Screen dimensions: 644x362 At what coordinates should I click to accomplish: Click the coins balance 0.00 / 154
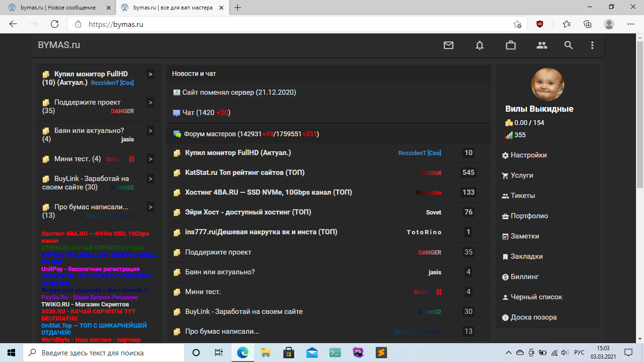pos(525,123)
